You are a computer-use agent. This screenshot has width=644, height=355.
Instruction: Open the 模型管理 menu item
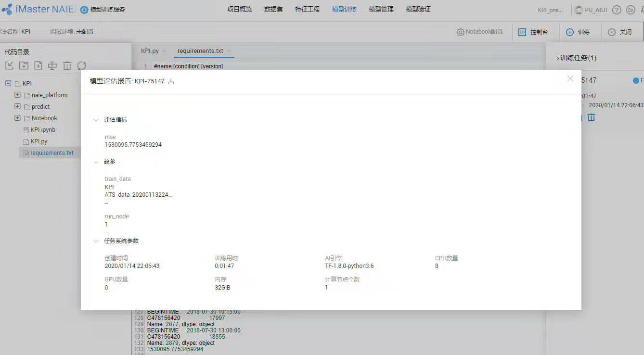(381, 9)
